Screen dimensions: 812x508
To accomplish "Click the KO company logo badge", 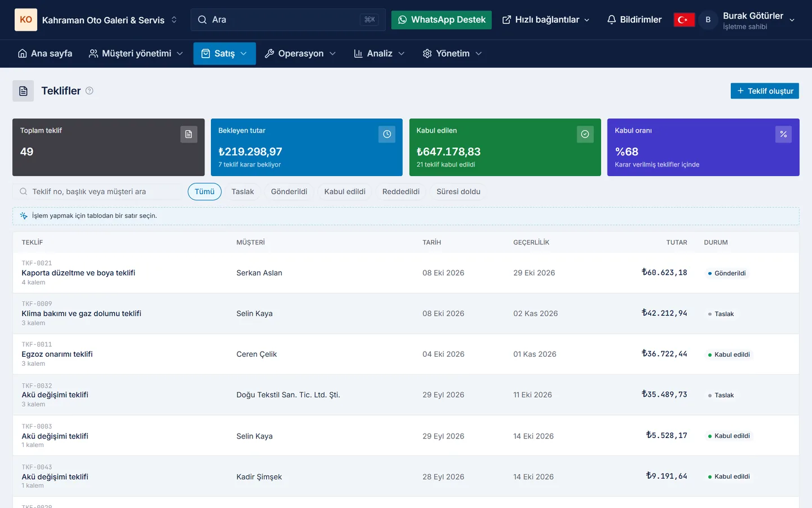I will click(26, 20).
